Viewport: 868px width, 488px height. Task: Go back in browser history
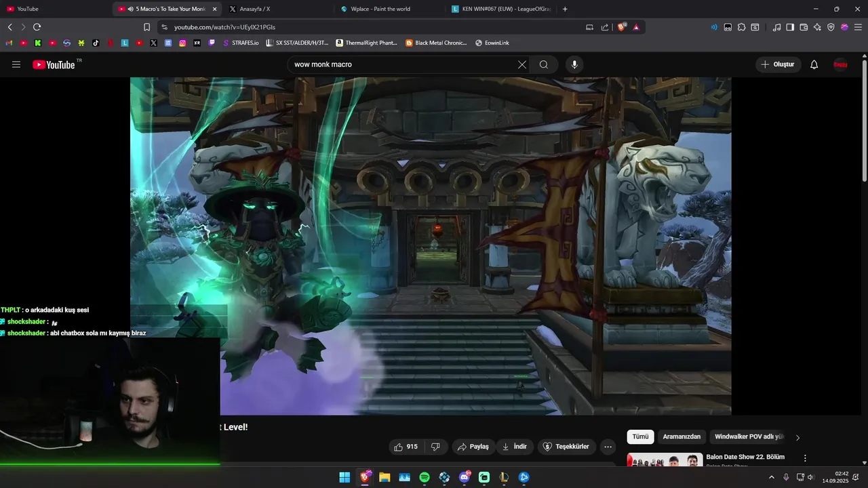(x=9, y=27)
